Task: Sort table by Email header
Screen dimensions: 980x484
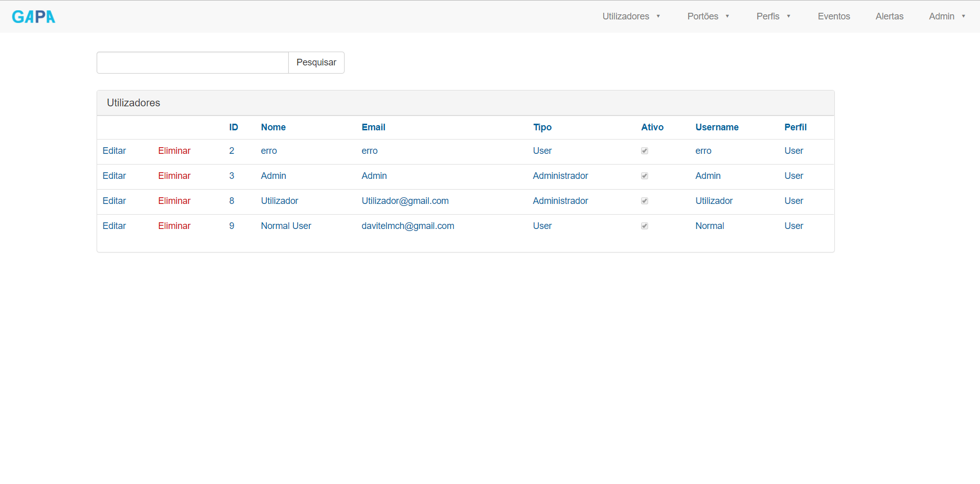Action: pyautogui.click(x=374, y=127)
